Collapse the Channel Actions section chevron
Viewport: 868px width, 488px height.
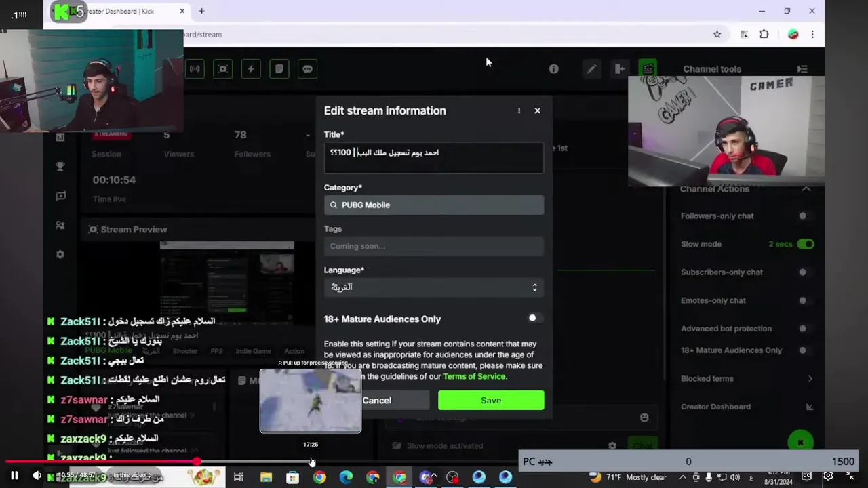(806, 189)
